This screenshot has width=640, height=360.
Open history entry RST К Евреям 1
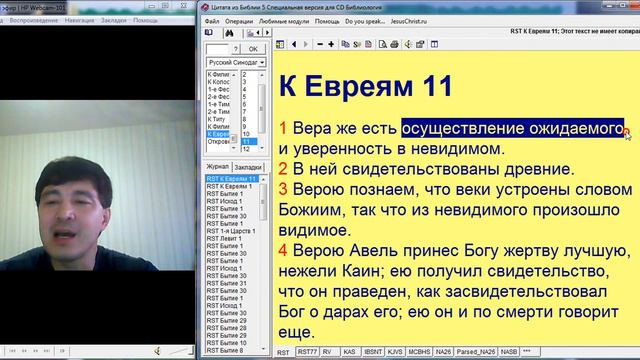(x=229, y=186)
